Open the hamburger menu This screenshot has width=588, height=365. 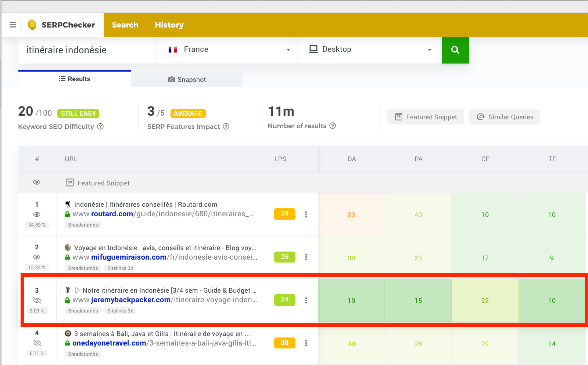coord(13,25)
